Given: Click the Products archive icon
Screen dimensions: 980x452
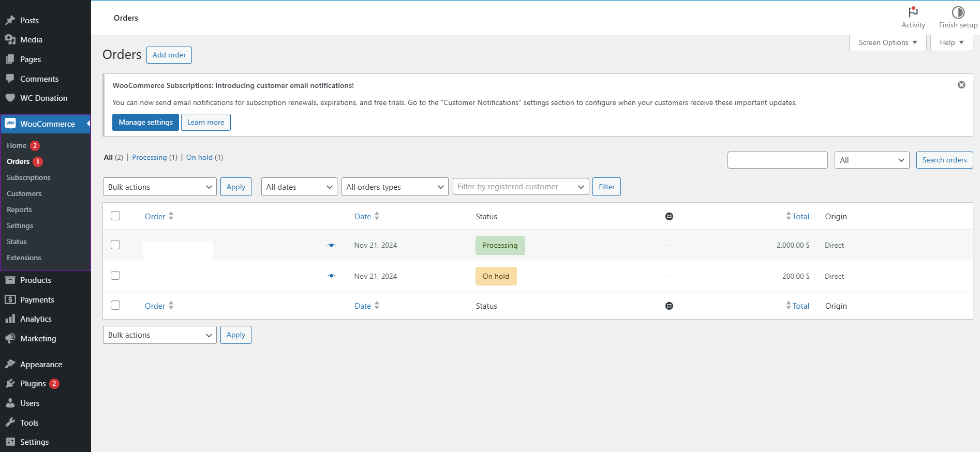Looking at the screenshot, I should (x=10, y=280).
